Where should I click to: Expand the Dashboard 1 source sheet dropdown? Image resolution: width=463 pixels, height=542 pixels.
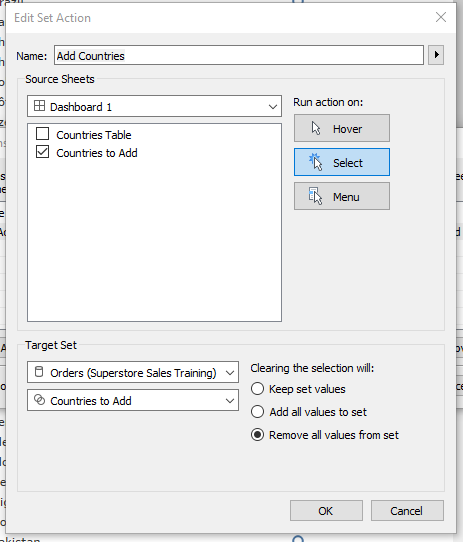pyautogui.click(x=154, y=106)
